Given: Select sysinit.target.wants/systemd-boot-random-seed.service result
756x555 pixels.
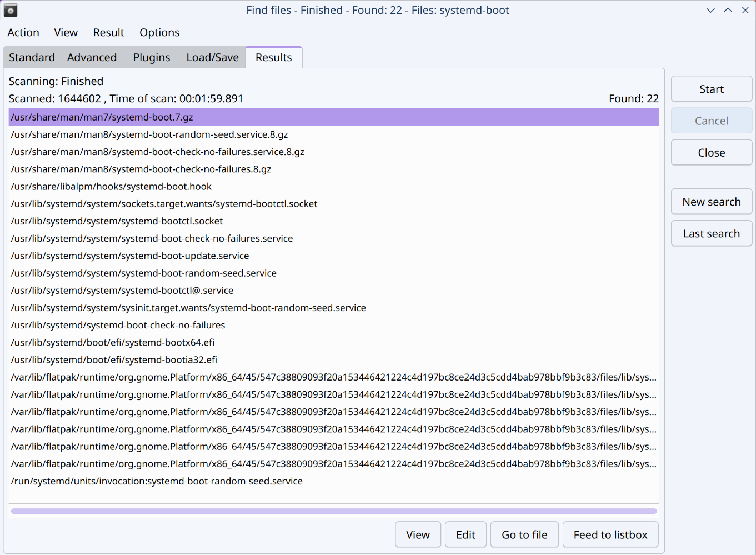Looking at the screenshot, I should (334, 308).
